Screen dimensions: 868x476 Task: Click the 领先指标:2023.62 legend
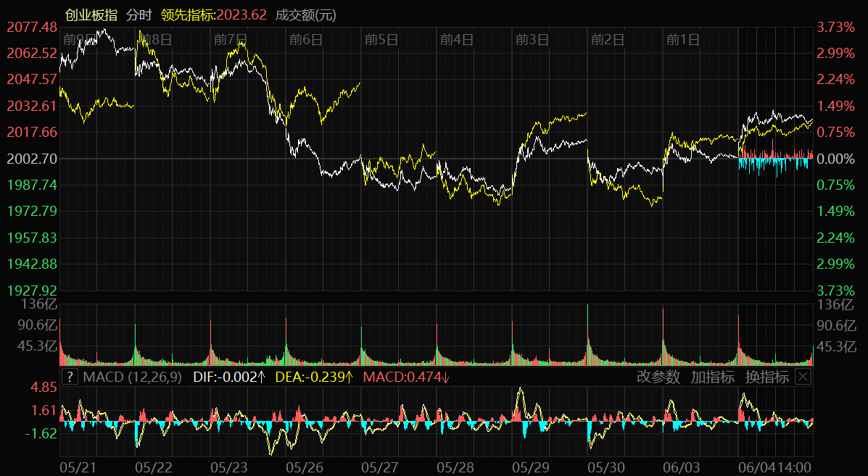pos(214,15)
